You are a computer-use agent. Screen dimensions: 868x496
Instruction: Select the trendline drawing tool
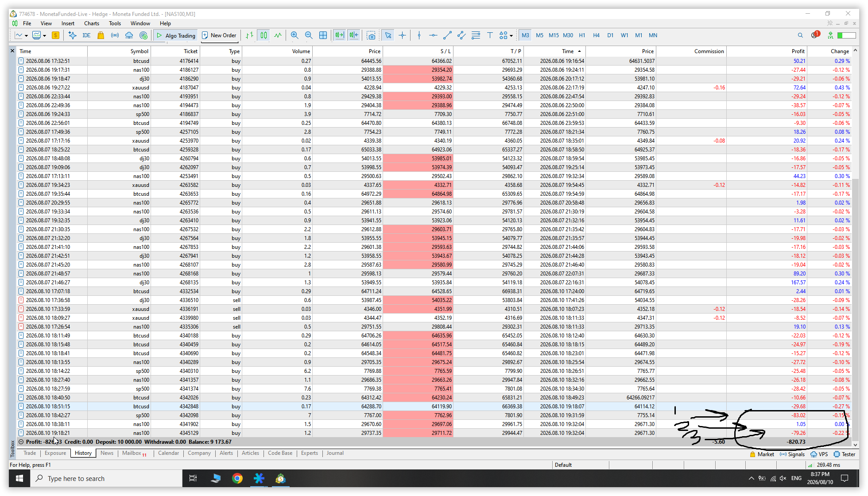[x=447, y=35]
